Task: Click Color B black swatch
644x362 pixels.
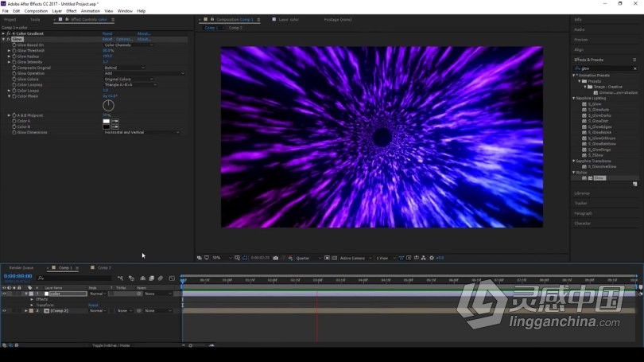Action: click(x=107, y=127)
